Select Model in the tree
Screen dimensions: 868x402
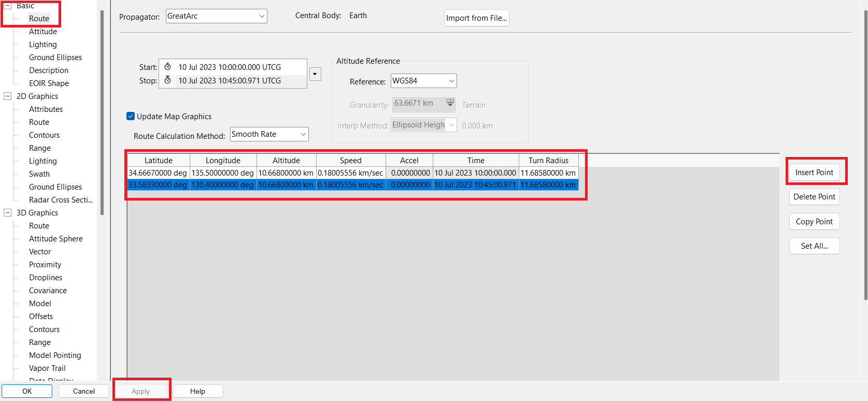tap(40, 304)
